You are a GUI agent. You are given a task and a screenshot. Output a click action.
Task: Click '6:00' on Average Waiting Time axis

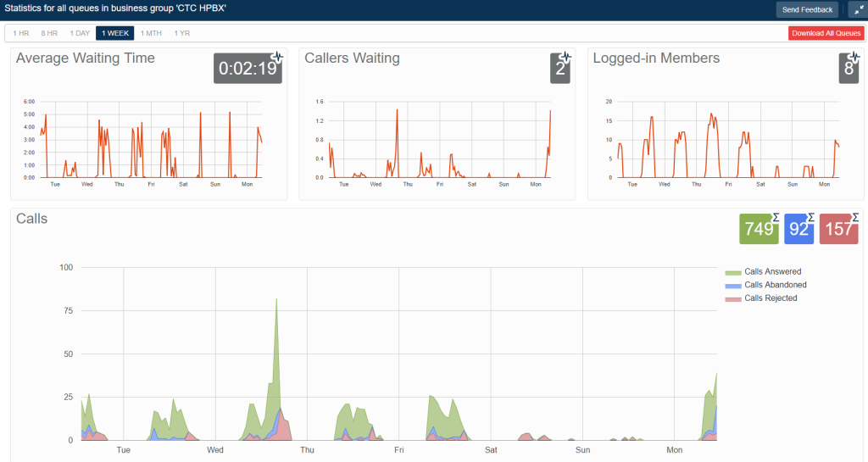[x=29, y=101]
